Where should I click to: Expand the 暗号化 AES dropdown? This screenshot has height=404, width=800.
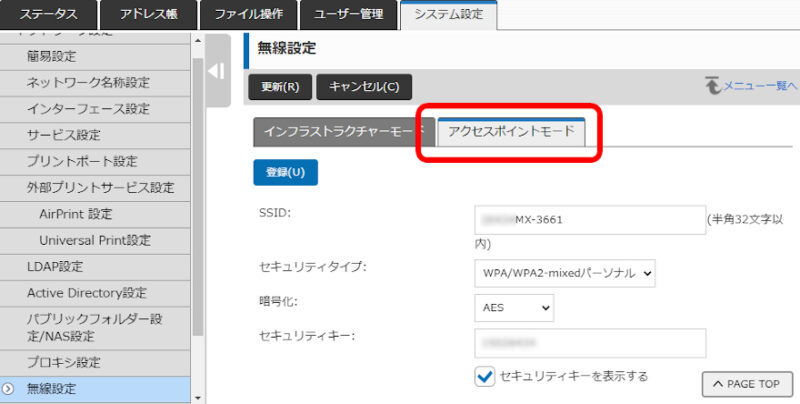click(x=514, y=308)
